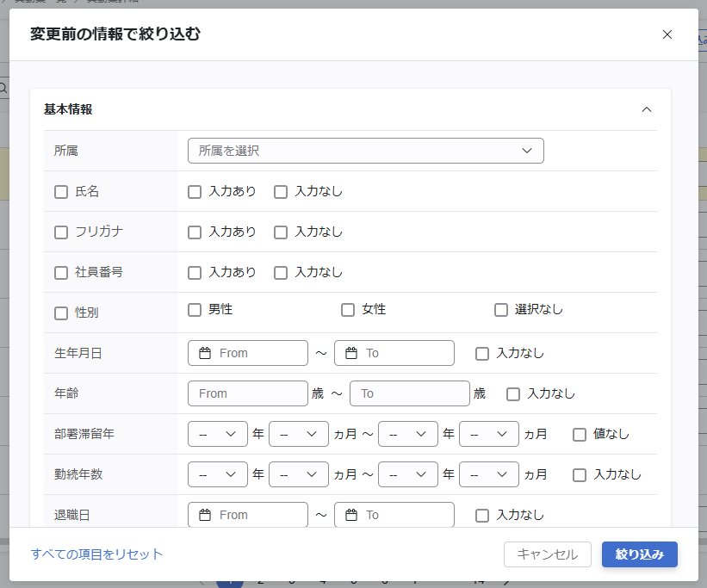
Task: Click the キャンセル button
Action: (x=548, y=554)
